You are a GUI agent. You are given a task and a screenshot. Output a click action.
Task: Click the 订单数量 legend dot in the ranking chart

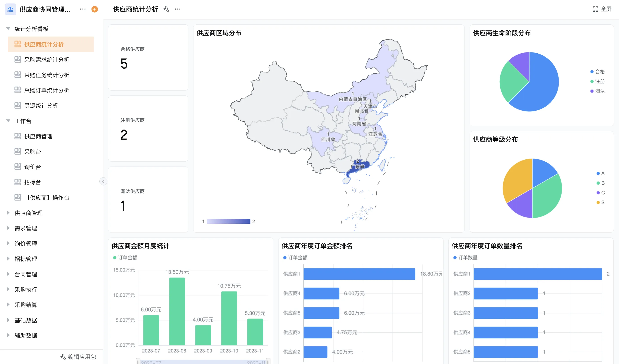[x=455, y=258]
